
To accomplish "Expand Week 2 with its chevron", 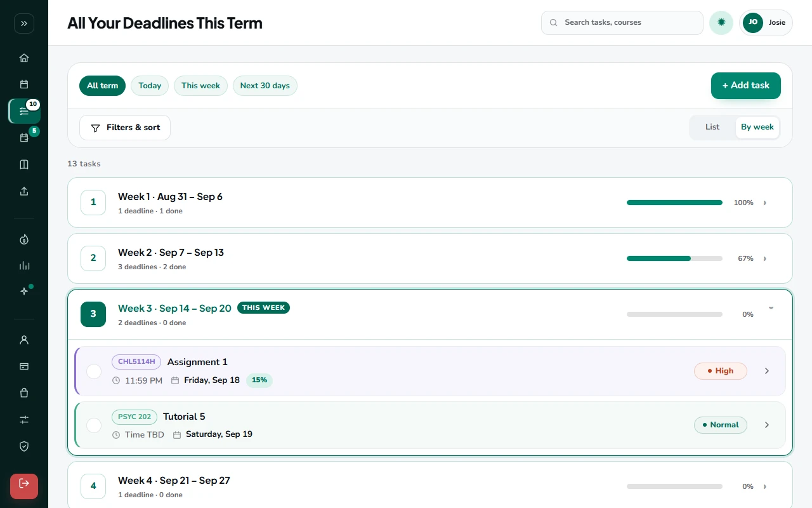I will [x=765, y=259].
